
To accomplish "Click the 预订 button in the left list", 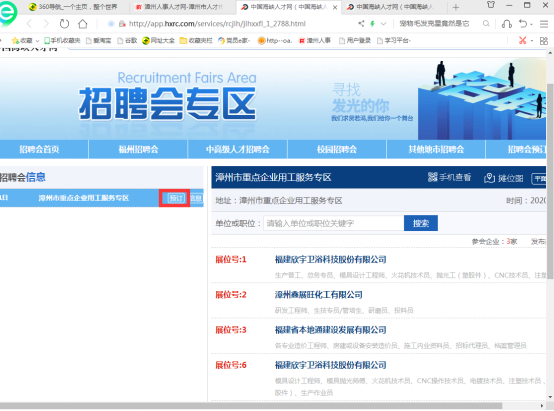I will [176, 198].
